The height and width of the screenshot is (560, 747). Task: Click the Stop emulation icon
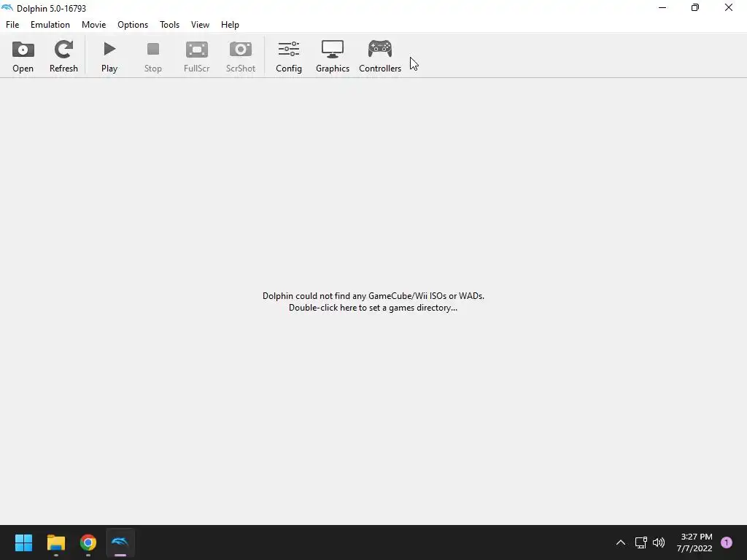coord(153,56)
